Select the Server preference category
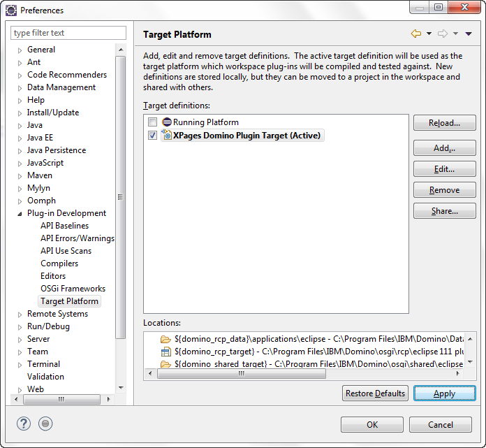Screen dimensions: 486x448 pos(38,339)
